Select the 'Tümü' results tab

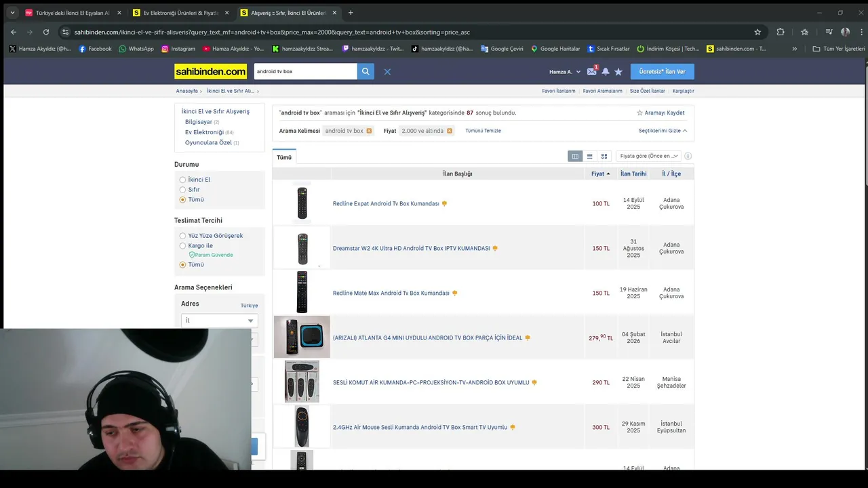tap(284, 157)
